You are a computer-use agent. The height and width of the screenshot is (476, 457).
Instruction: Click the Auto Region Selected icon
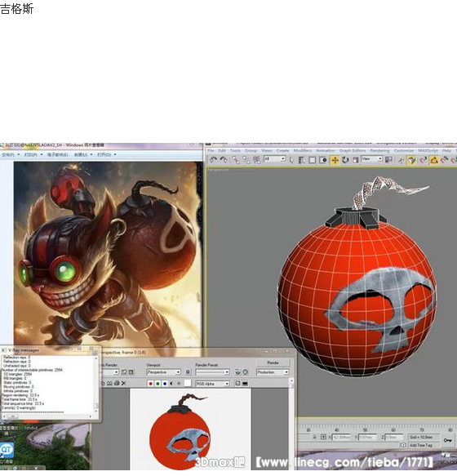pos(131,371)
